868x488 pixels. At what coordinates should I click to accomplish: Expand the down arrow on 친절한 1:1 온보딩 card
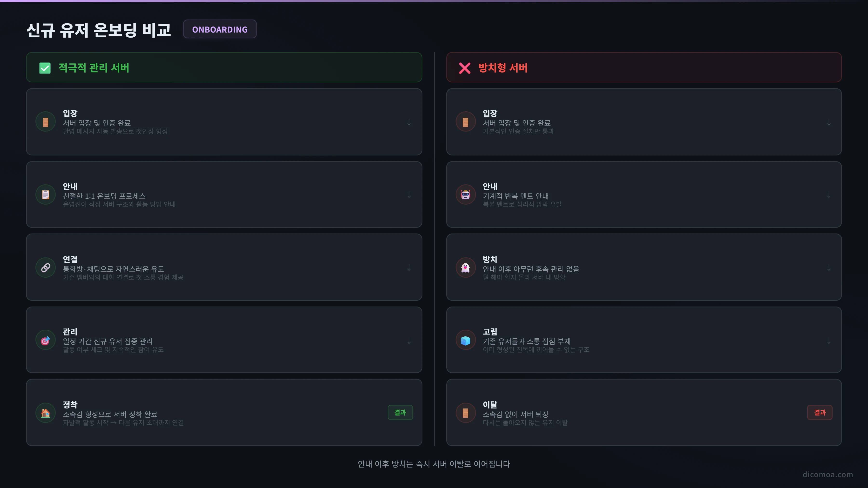coord(409,195)
